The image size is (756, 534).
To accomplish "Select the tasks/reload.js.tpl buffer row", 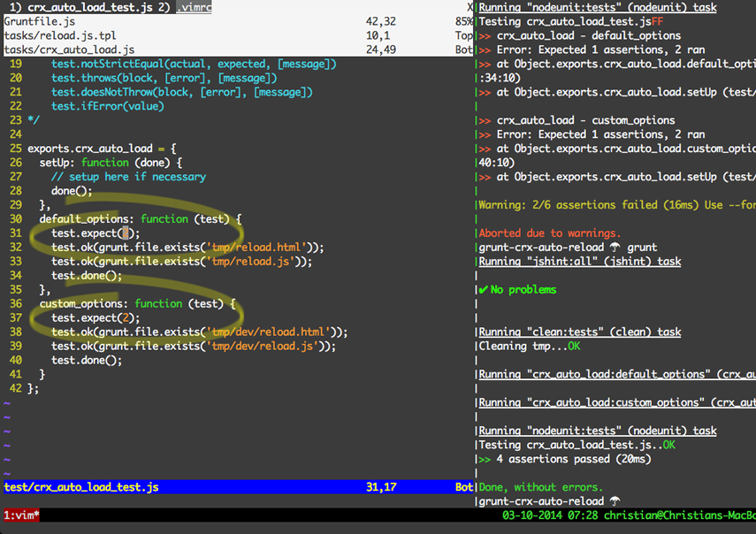I will tap(239, 35).
